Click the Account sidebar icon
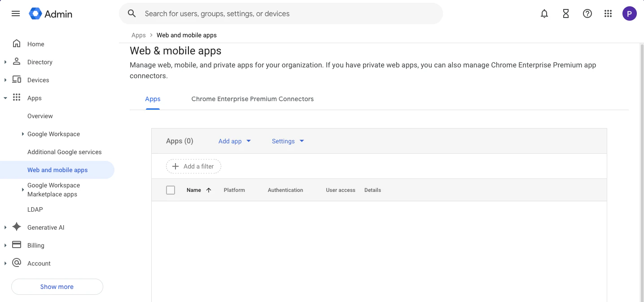 (16, 263)
